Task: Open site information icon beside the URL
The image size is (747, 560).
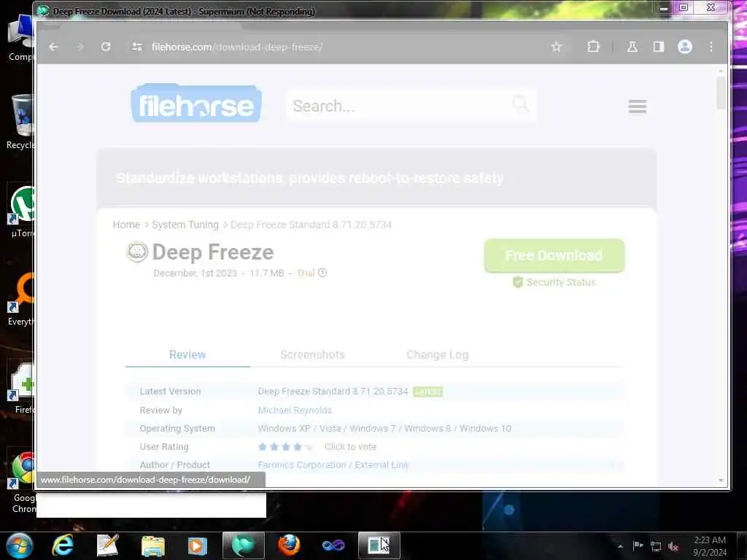Action: (137, 47)
